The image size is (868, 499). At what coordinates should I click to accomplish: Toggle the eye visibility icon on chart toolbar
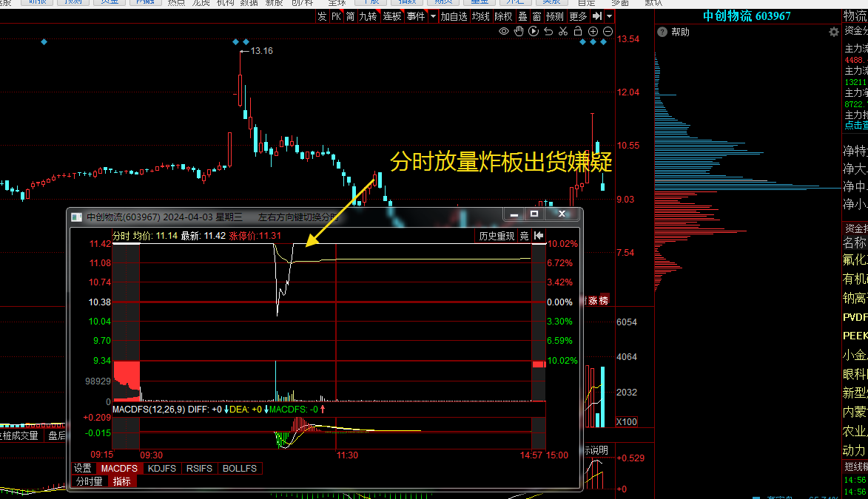(504, 32)
